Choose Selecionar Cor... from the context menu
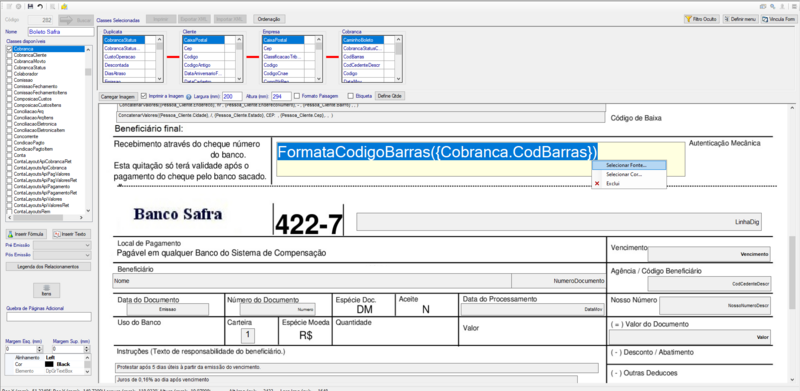Screen dimensions: 800x391 (x=629, y=174)
